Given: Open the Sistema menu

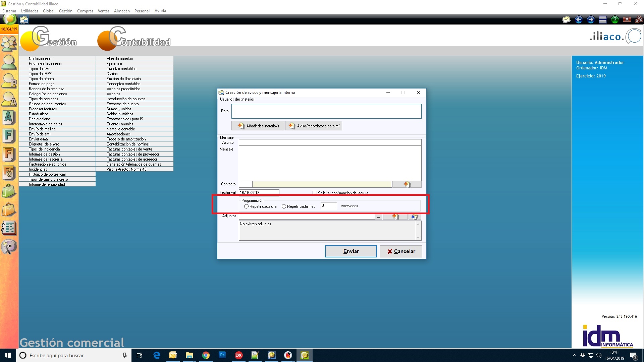Looking at the screenshot, I should pyautogui.click(x=9, y=11).
